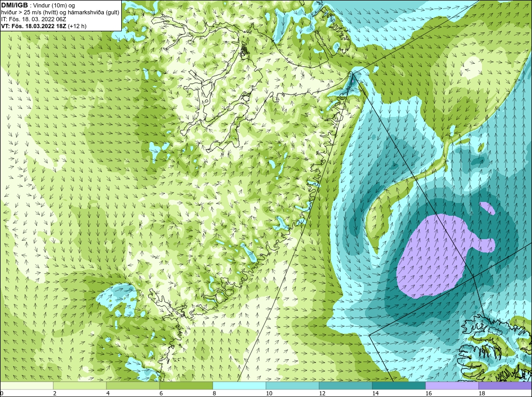The height and width of the screenshot is (397, 532).
Task: Click the 12-14 m/s teal legend swatch
Action: click(x=345, y=385)
